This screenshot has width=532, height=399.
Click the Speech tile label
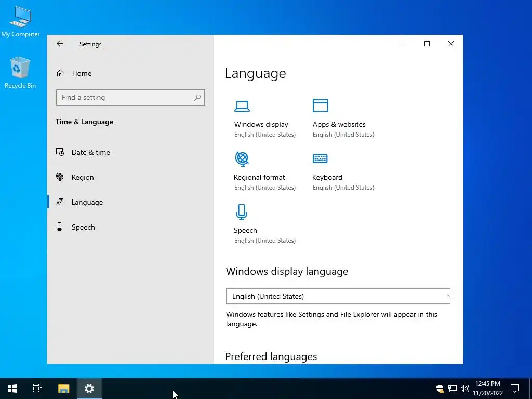pyautogui.click(x=245, y=230)
